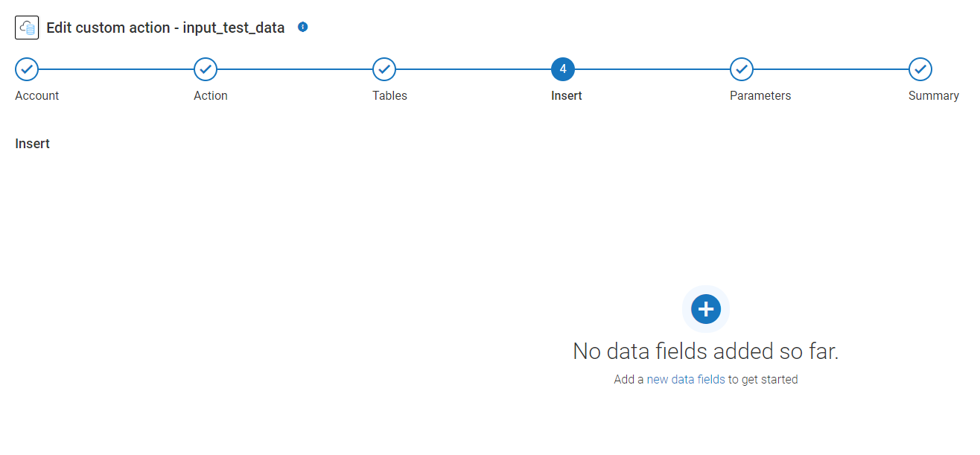This screenshot has width=980, height=455.
Task: Click the step 4 numbered circle
Action: 563,69
